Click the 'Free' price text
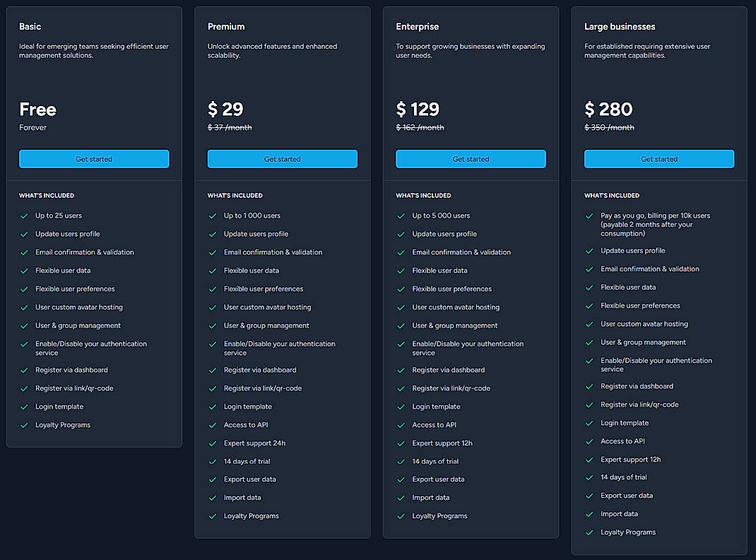 (x=37, y=110)
